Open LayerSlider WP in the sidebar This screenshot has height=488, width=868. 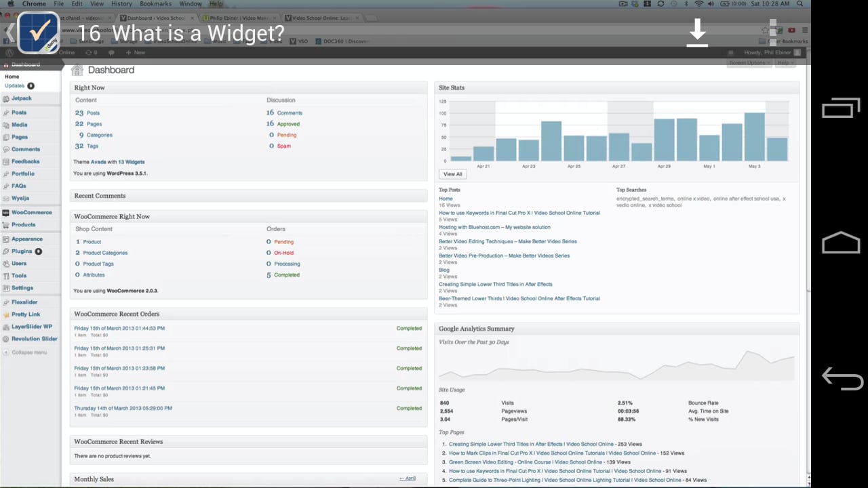click(32, 326)
